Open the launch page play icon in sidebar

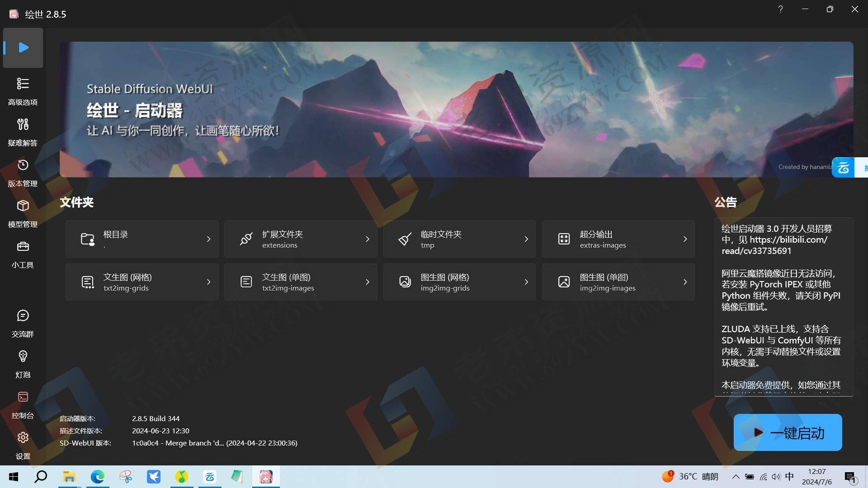point(23,47)
